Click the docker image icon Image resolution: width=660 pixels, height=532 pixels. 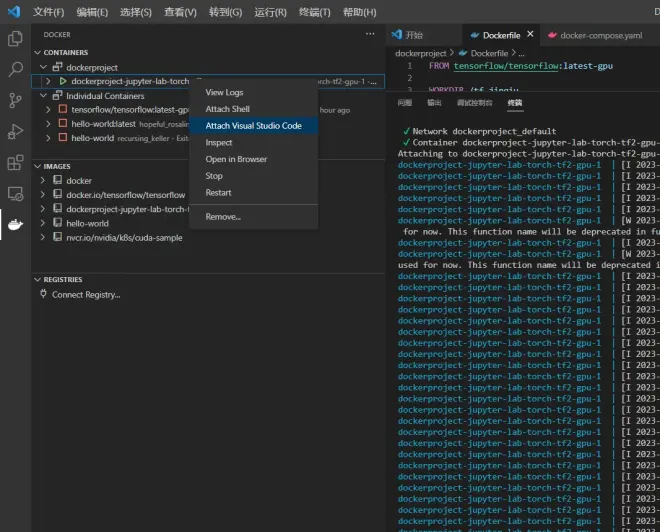coord(58,180)
